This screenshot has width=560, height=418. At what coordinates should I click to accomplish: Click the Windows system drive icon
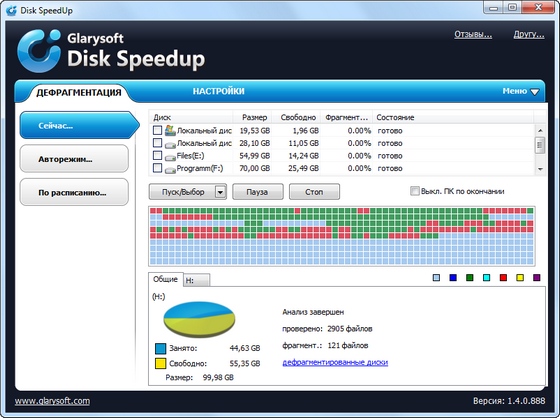click(x=170, y=130)
